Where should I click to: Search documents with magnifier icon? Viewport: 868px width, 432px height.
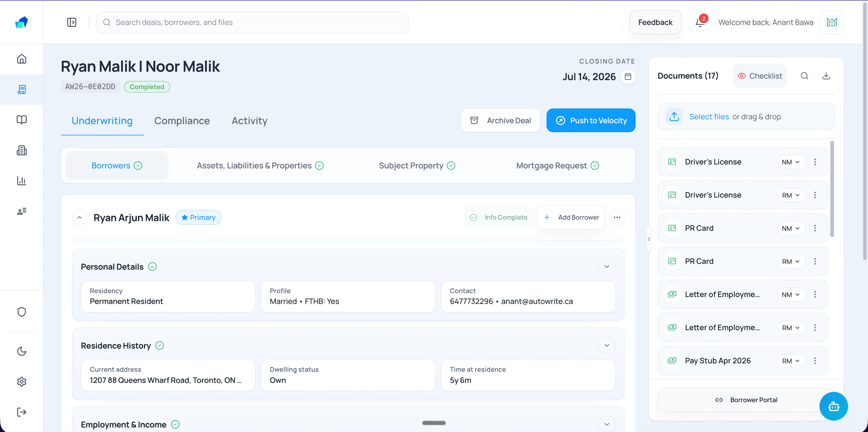[x=804, y=76]
